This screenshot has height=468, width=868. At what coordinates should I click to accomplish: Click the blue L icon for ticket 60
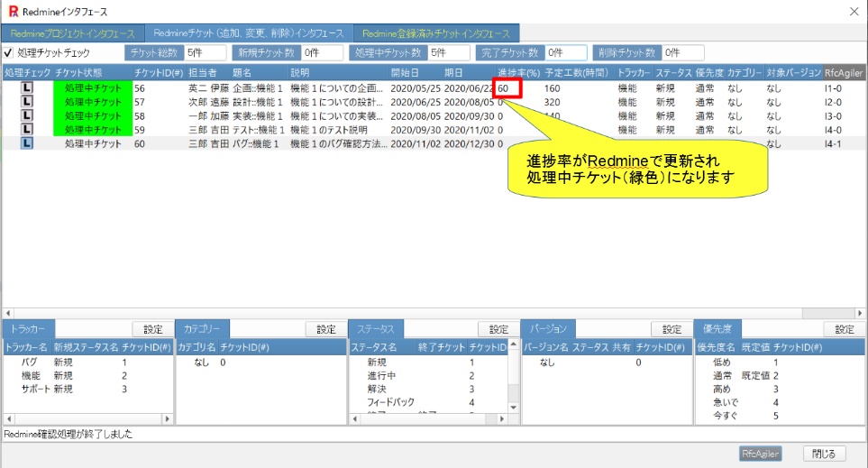click(26, 142)
